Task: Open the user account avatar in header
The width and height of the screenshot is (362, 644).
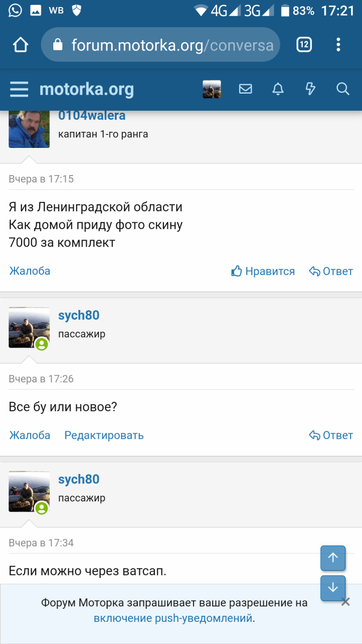Action: click(212, 90)
